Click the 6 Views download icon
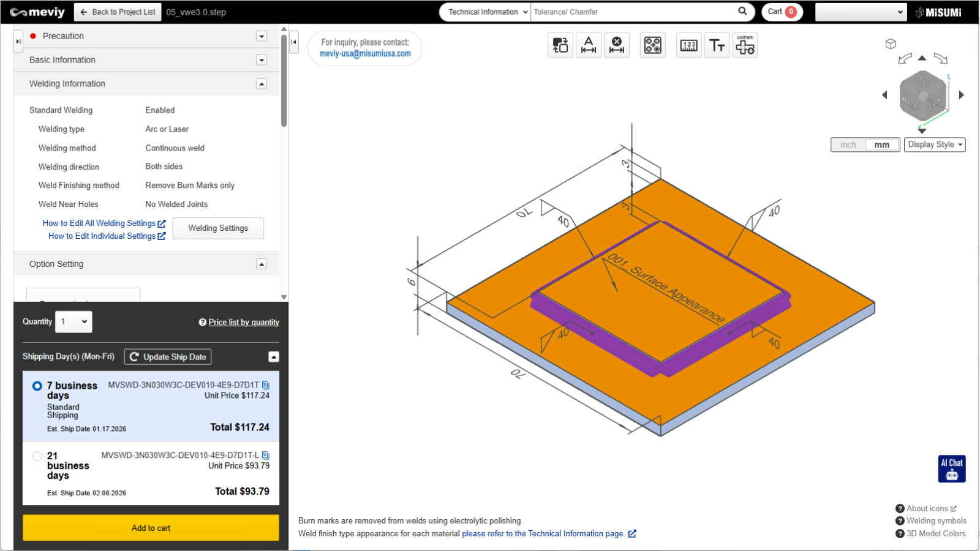Viewport: 980px width, 551px height. click(745, 45)
